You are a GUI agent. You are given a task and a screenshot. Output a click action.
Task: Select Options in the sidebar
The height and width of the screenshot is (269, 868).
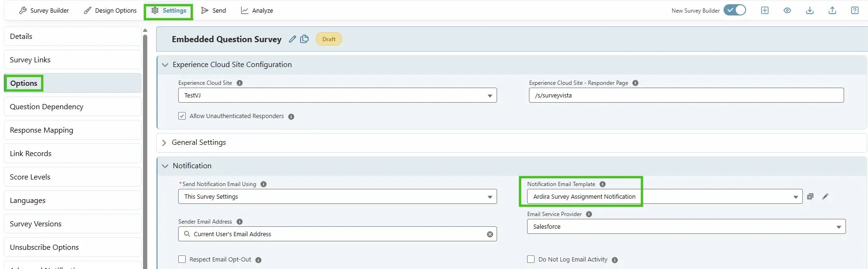(x=73, y=83)
